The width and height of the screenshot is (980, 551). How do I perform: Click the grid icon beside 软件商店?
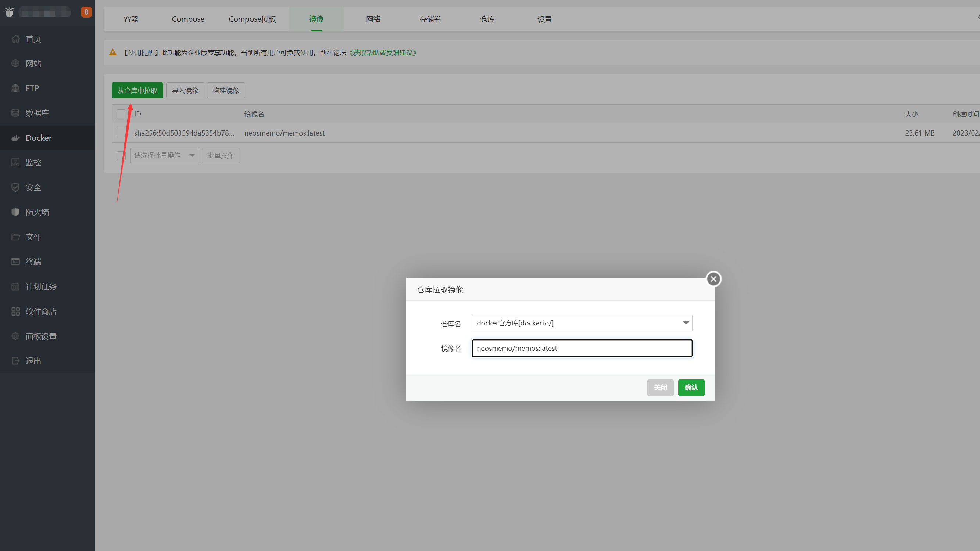(x=15, y=311)
